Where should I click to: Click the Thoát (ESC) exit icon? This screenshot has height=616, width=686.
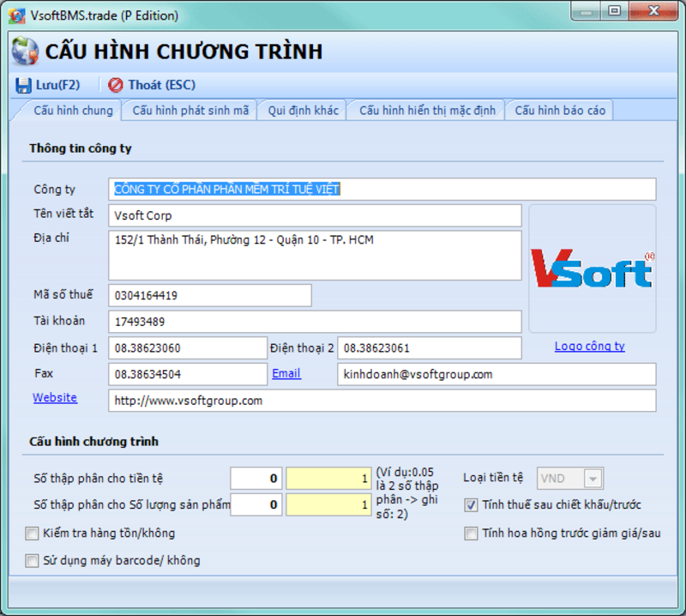tap(116, 85)
